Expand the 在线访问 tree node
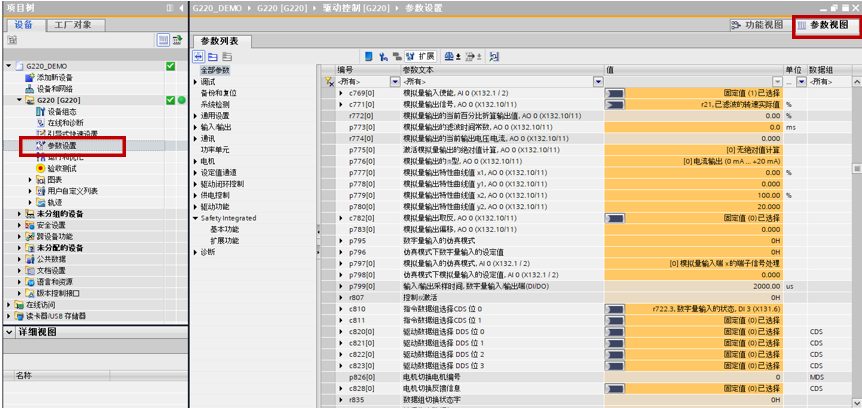The width and height of the screenshot is (862, 408). point(6,305)
